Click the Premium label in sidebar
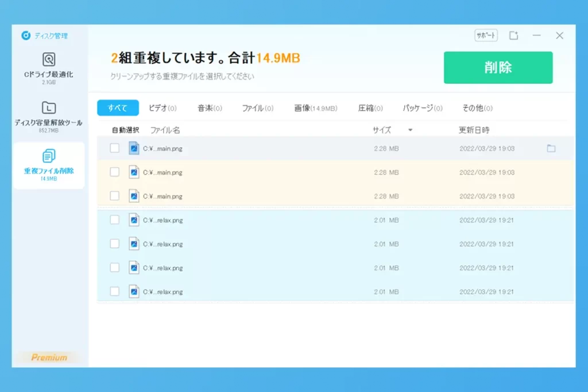Screen dimensions: 588x392 (49, 358)
